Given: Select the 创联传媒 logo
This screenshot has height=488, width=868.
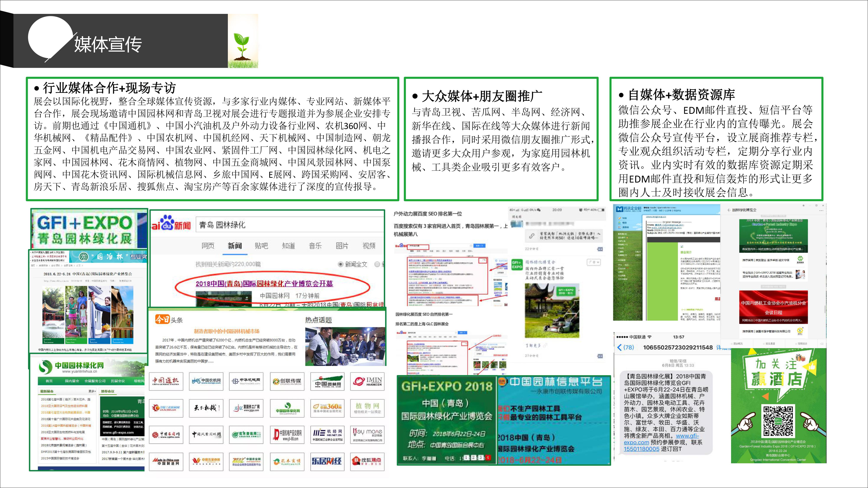Looking at the screenshot, I should [287, 381].
